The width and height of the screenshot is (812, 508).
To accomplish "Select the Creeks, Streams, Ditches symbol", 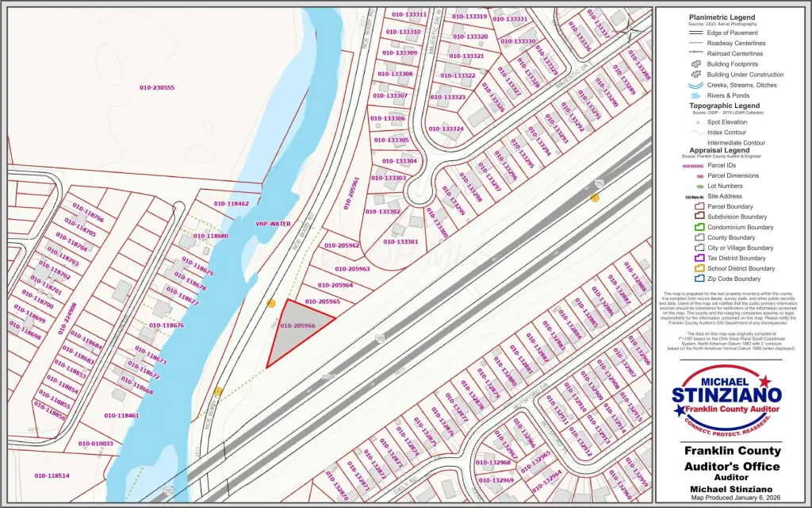I will 695,85.
